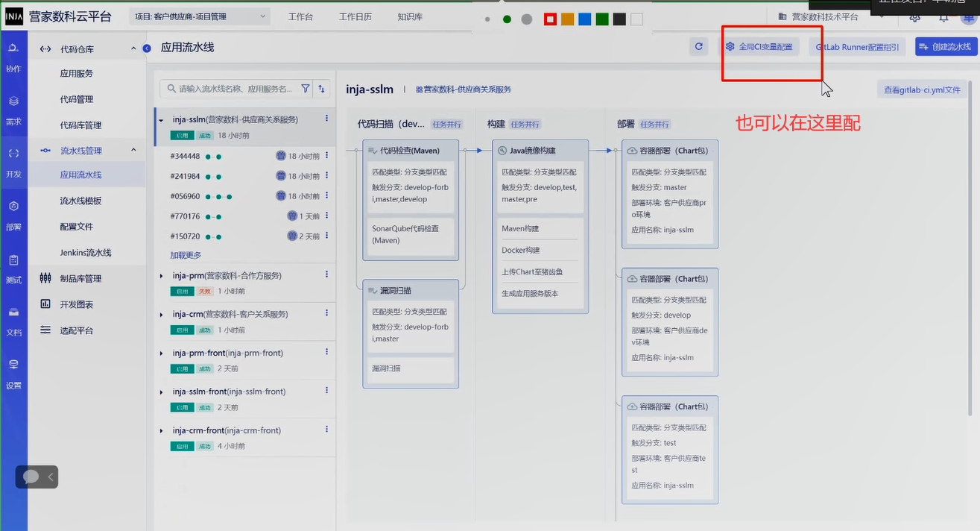Expand the inja-prm pipeline entry
The height and width of the screenshot is (531, 980).
click(x=161, y=276)
